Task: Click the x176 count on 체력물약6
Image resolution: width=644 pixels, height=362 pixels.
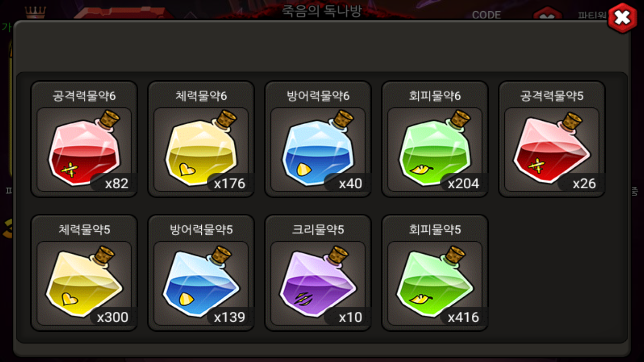Action: click(229, 183)
